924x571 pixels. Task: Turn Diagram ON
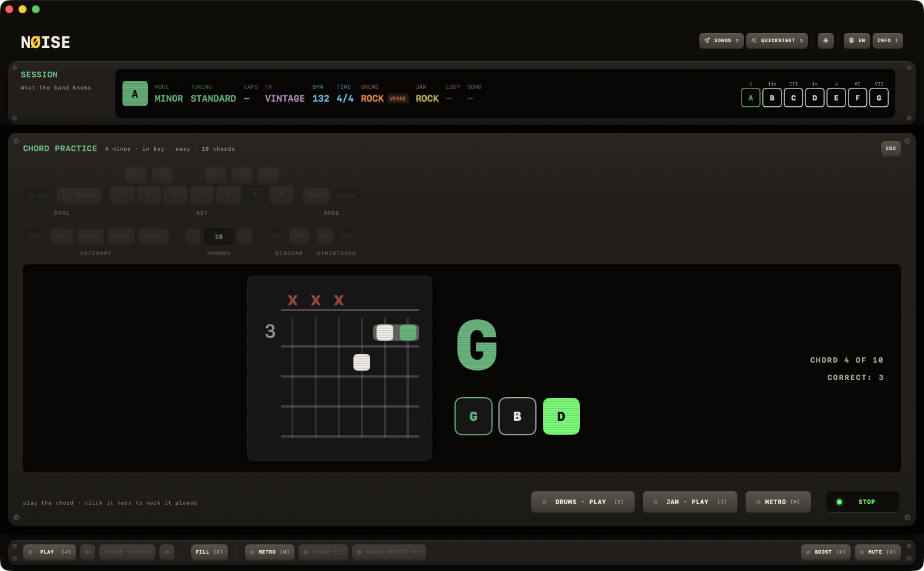(277, 236)
